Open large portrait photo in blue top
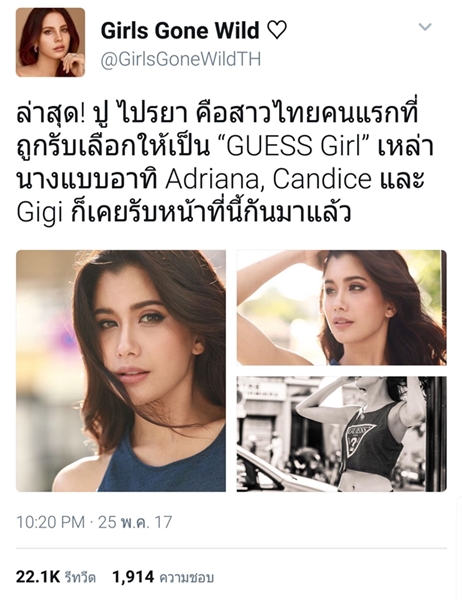 coord(121,370)
